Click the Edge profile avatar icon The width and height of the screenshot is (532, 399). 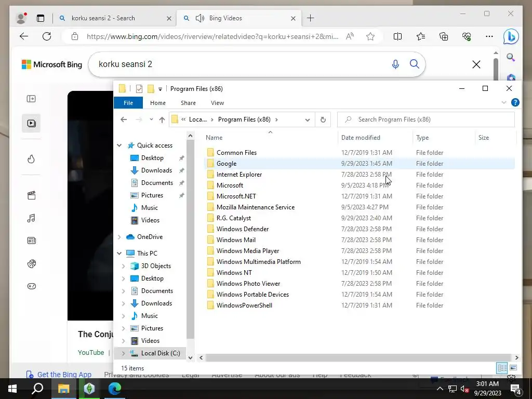21,18
